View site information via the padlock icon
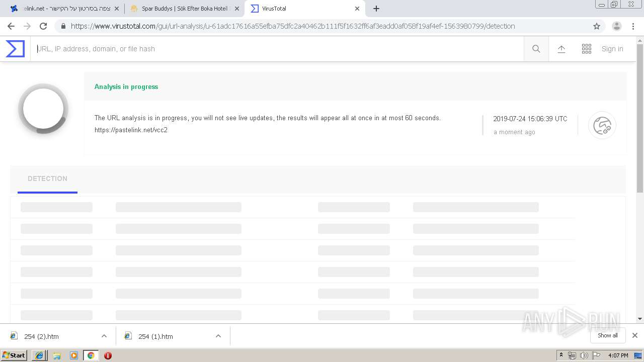The image size is (644, 362). 63,26
